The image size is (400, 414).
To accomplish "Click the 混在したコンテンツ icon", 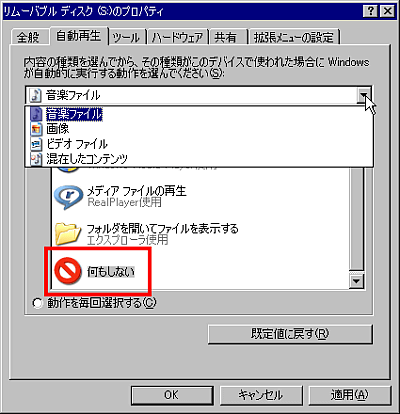I will 36,159.
